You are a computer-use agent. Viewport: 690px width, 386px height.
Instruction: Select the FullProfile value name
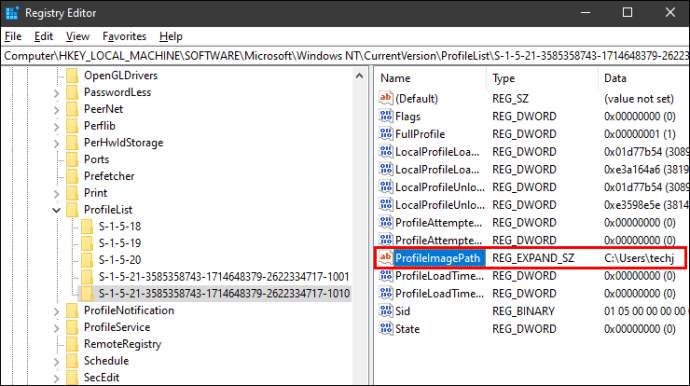pos(420,134)
